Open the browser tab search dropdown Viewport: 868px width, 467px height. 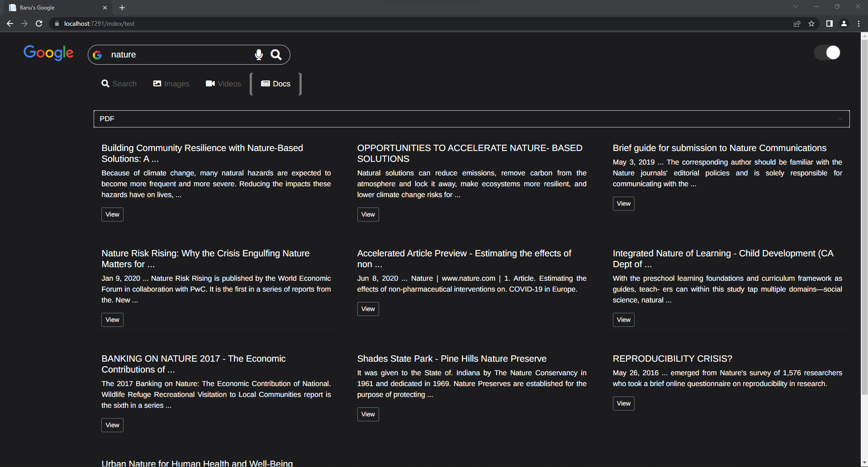click(795, 6)
